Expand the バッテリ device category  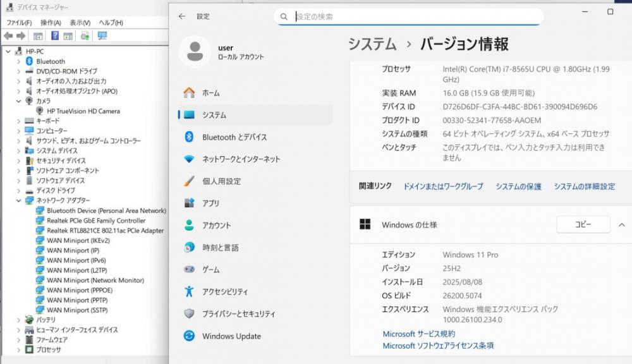click(18, 320)
